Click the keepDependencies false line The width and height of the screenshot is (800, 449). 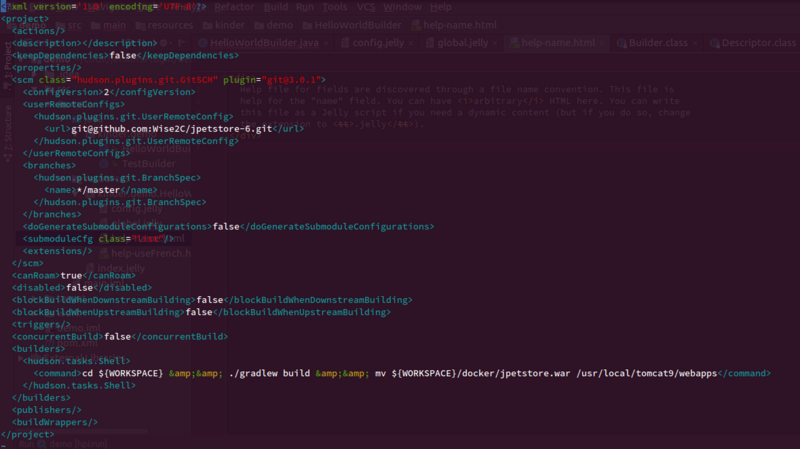[125, 55]
